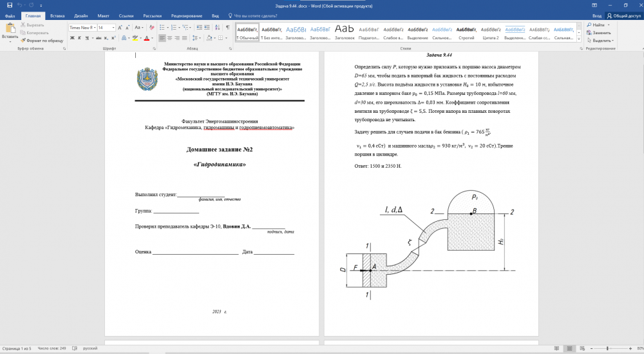Click the zoom out minus button
The image size is (644, 354).
(x=592, y=349)
